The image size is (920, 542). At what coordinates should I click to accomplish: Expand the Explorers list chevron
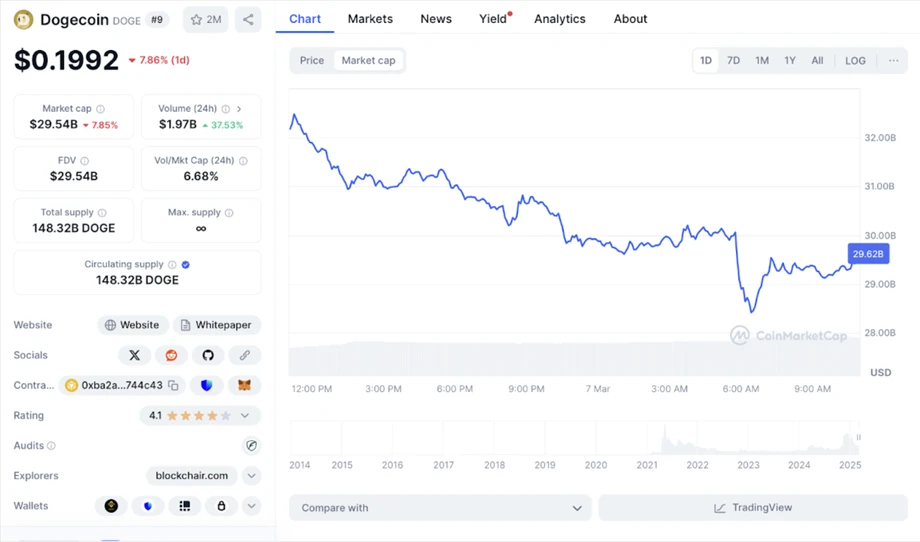(x=251, y=476)
